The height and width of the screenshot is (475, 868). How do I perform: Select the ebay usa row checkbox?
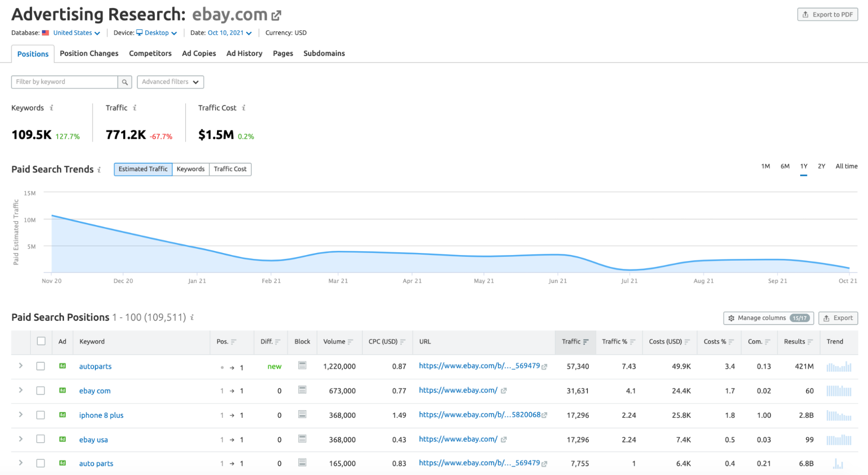(x=41, y=439)
